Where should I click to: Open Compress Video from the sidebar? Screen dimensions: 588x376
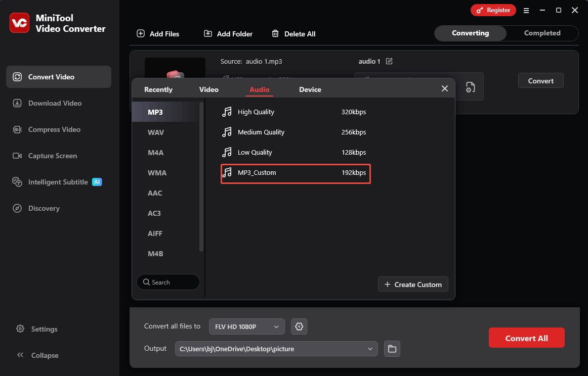tap(59, 129)
